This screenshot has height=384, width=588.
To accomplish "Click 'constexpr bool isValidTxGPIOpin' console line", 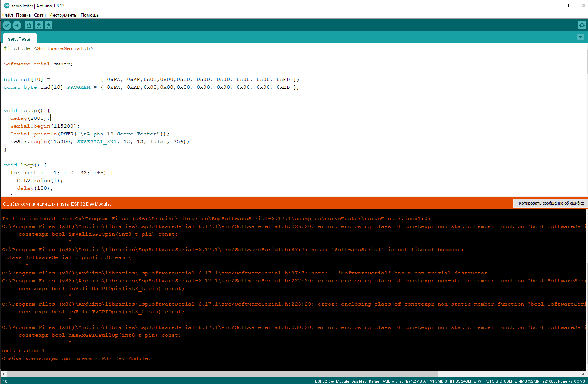I will (101, 312).
